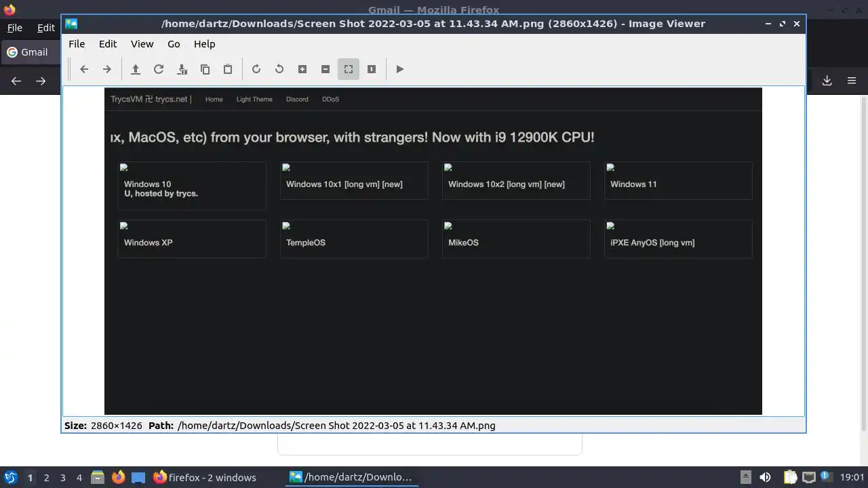
Task: Select the Gmail tab in Firefox
Action: pos(31,52)
